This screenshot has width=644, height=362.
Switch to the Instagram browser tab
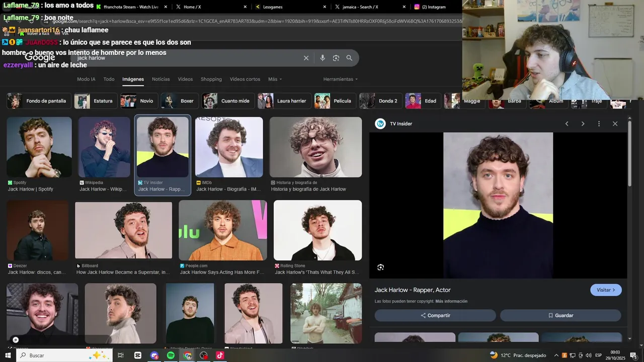[434, 7]
